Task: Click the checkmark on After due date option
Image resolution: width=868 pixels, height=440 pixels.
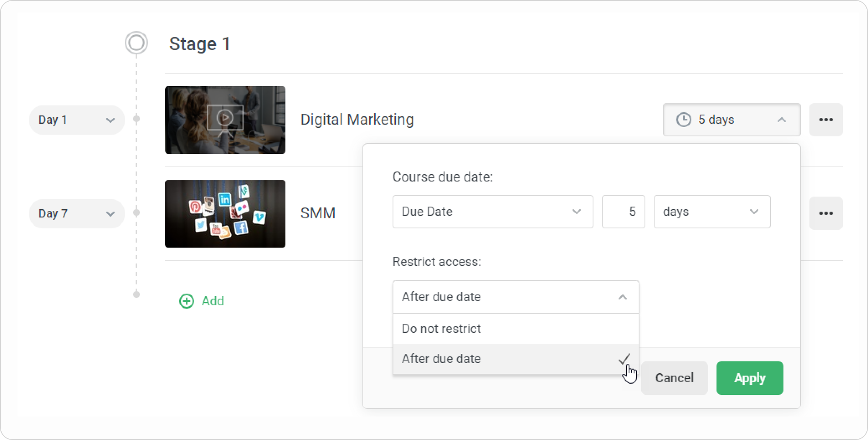Action: point(624,359)
